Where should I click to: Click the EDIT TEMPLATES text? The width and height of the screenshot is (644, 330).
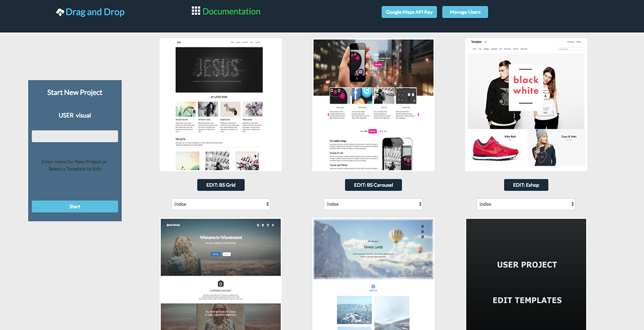point(527,300)
